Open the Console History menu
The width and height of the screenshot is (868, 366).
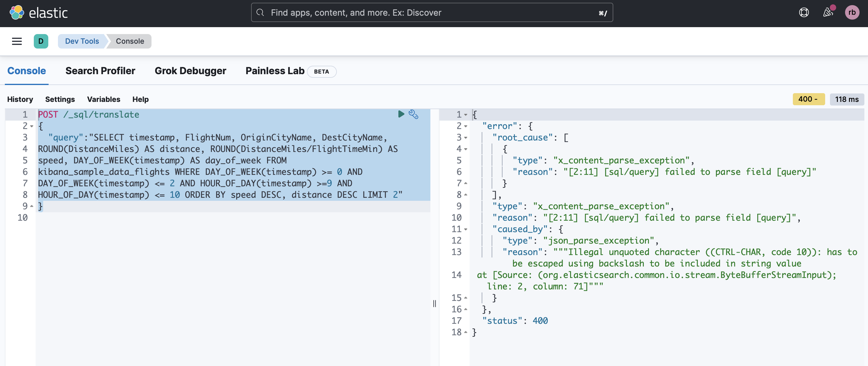click(x=20, y=99)
